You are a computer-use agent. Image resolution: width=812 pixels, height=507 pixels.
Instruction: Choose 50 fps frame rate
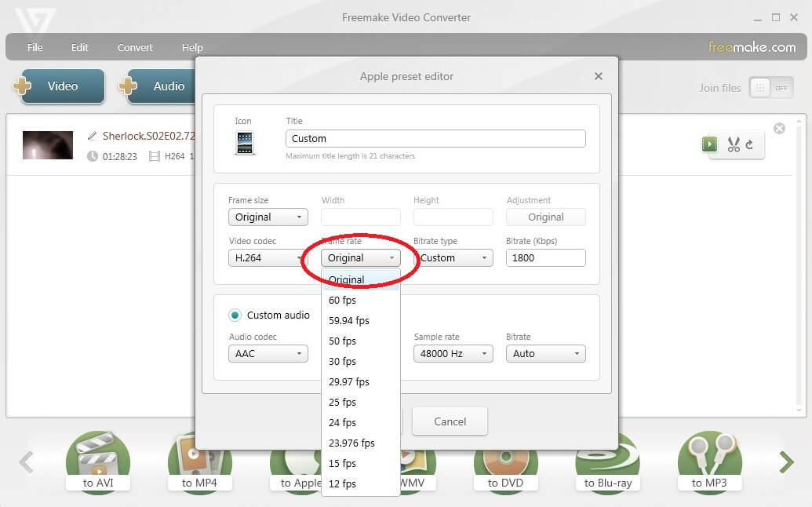(361, 341)
